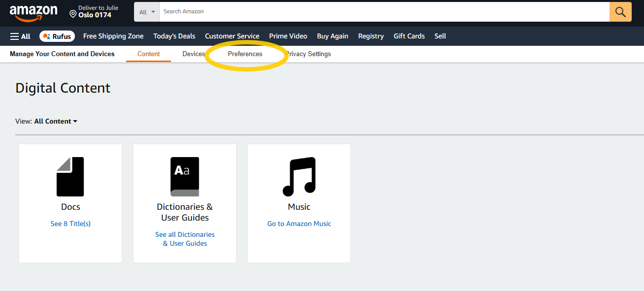The height and width of the screenshot is (291, 644).
Task: Open Free Shipping Zone
Action: 113,36
